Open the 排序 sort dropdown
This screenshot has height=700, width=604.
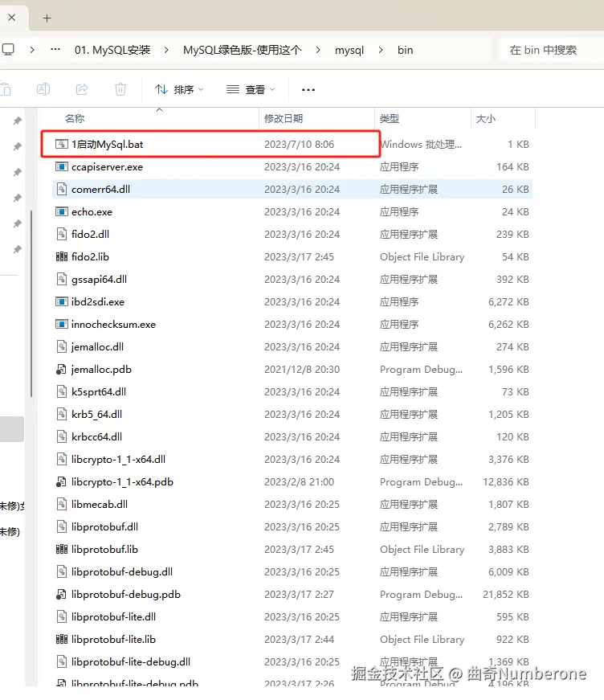coord(179,90)
